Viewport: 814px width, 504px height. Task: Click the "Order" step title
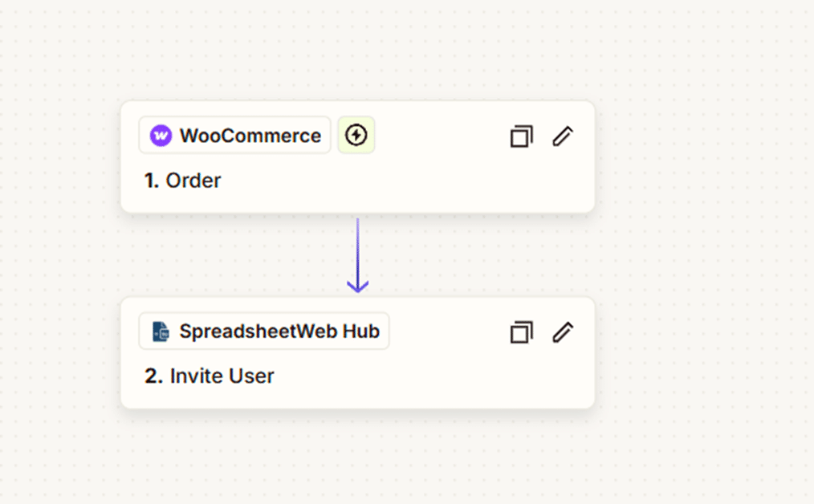coord(193,181)
